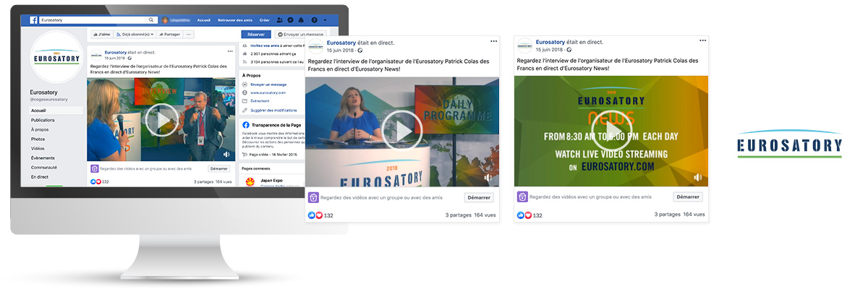The image size is (868, 289).
Task: Click the Eurosatory page name in middle card
Action: [x=341, y=42]
